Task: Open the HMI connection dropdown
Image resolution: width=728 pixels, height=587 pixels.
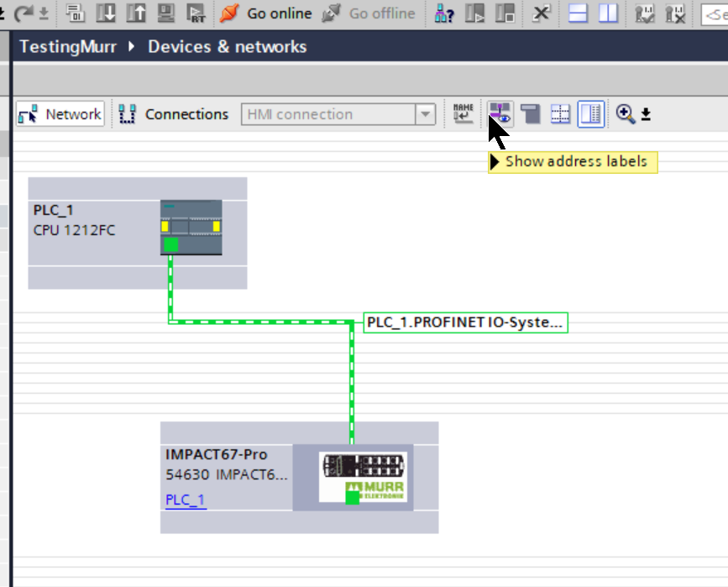Action: pyautogui.click(x=425, y=114)
